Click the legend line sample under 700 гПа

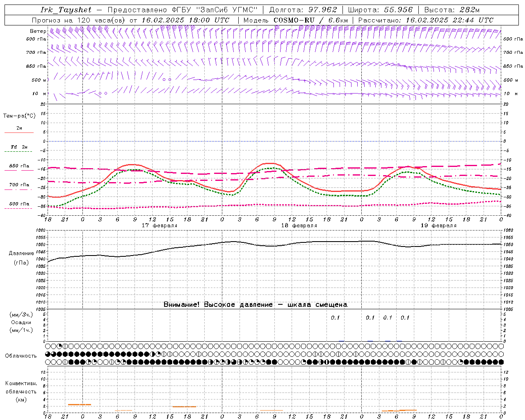click(x=18, y=190)
